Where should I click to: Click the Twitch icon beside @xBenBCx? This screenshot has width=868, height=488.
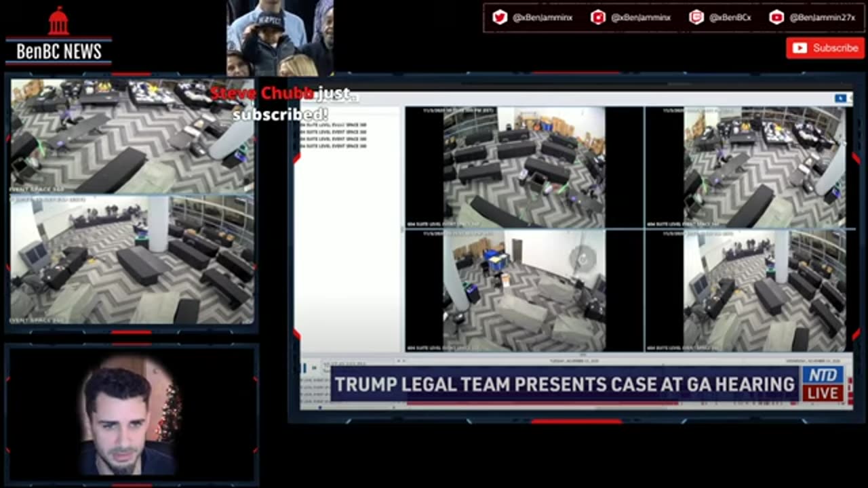click(696, 18)
